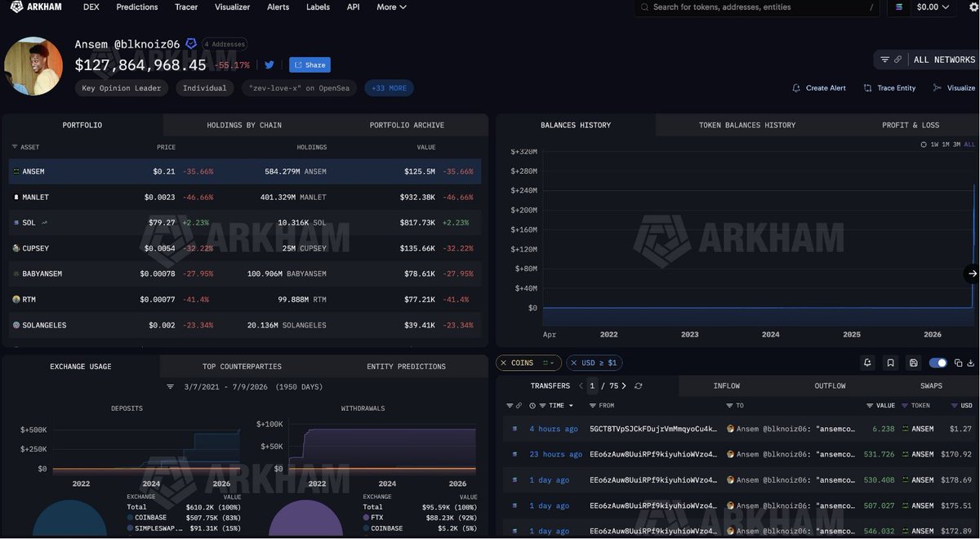Click the USD column filter icon
Viewport: 980px width, 539px height.
pos(955,406)
